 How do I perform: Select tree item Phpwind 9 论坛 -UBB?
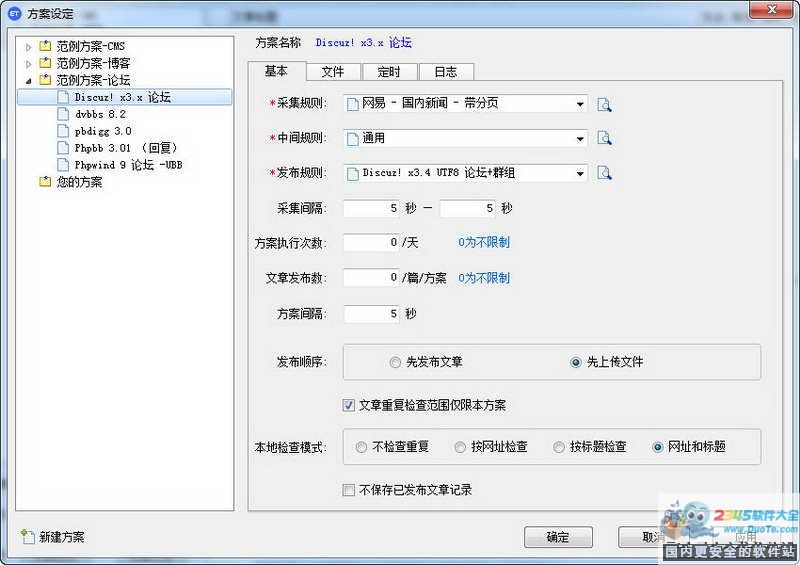pos(129,165)
